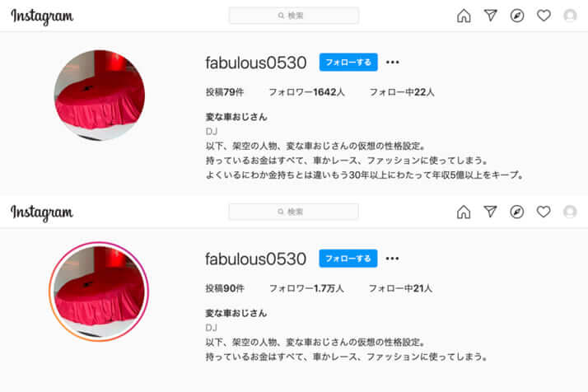Open the three-dots options menu on the lower profile
Screen dimensions: 588x392
click(392, 259)
